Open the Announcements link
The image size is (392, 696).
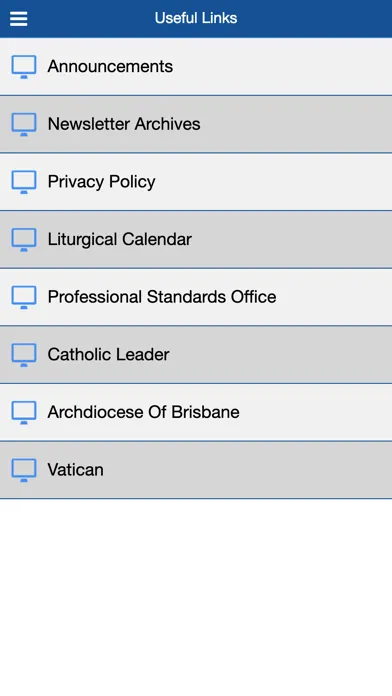(196, 67)
